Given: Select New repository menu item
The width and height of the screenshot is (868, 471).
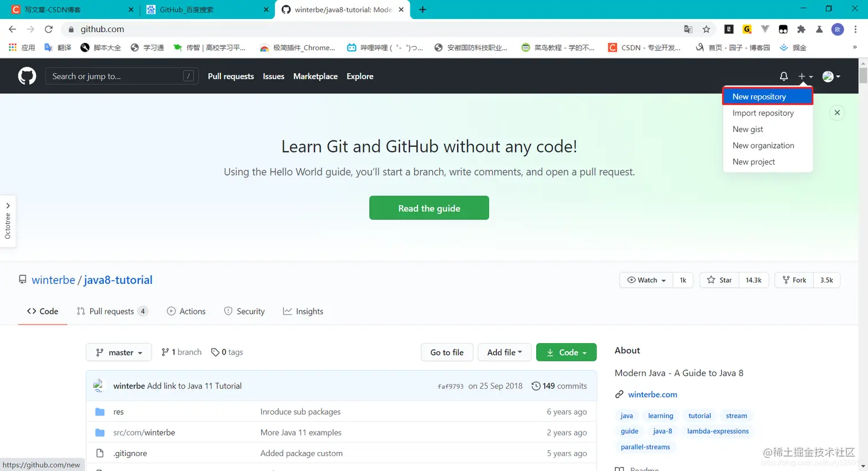Looking at the screenshot, I should coord(768,96).
